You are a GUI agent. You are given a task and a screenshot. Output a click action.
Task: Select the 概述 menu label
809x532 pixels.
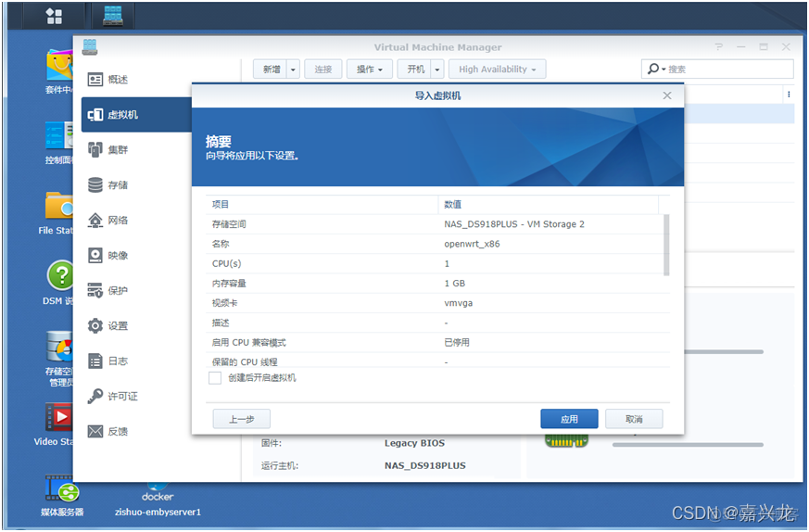point(118,80)
